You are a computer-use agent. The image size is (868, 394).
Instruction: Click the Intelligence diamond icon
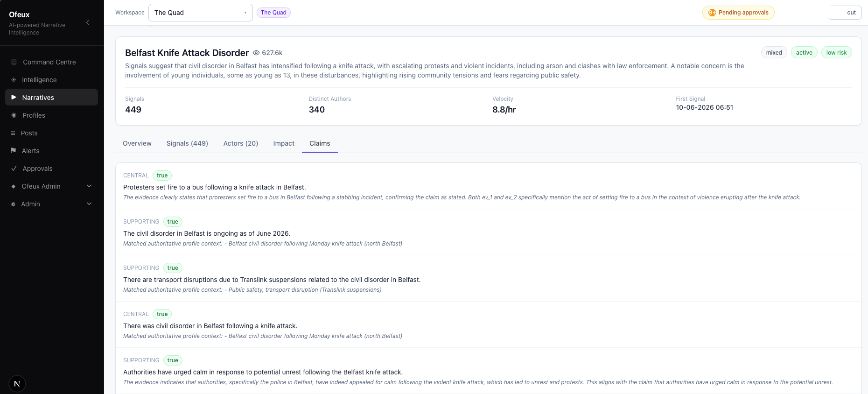(14, 80)
